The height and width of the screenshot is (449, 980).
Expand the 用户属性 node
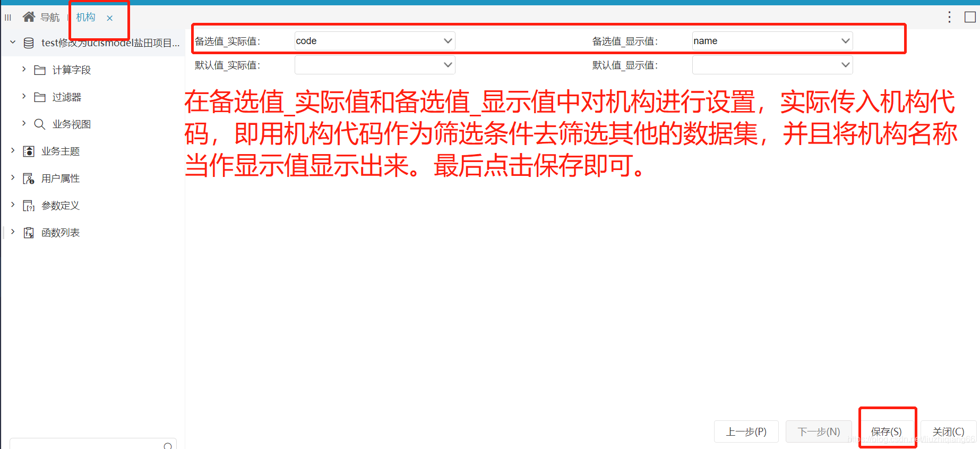point(13,177)
